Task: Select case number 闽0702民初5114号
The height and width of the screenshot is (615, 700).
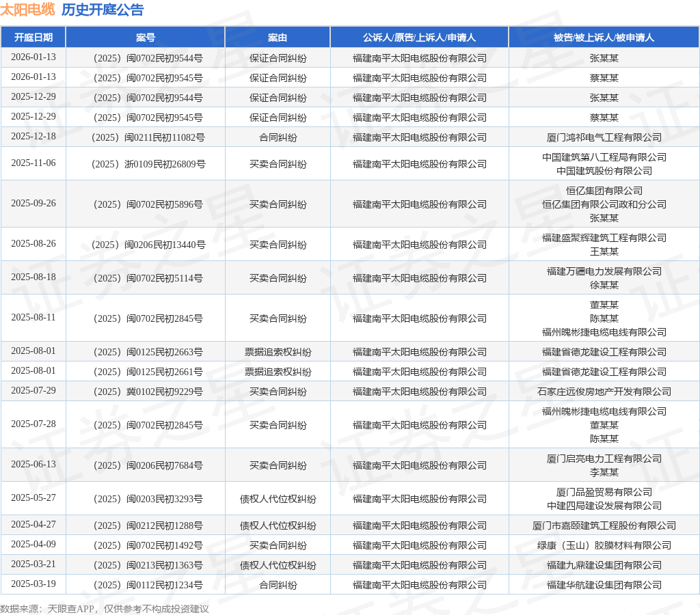Action: tap(148, 278)
